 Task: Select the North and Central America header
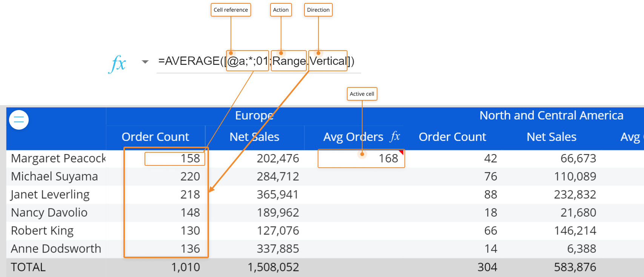tap(551, 116)
